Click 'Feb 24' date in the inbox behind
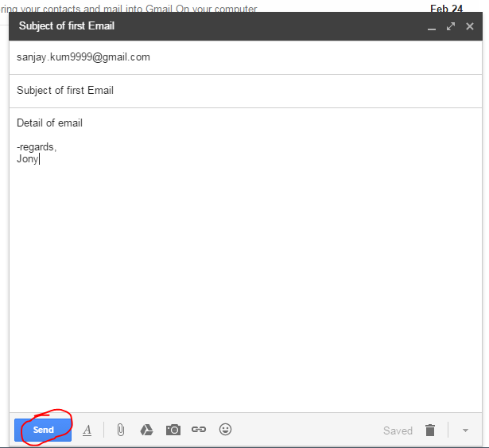Image resolution: width=489 pixels, height=448 pixels. [x=446, y=8]
